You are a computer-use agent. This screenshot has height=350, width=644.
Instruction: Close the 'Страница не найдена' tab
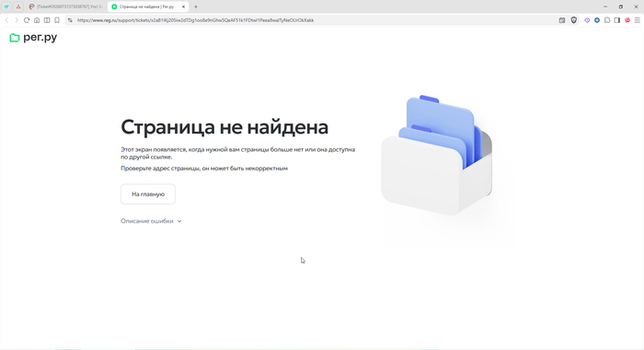pos(183,6)
